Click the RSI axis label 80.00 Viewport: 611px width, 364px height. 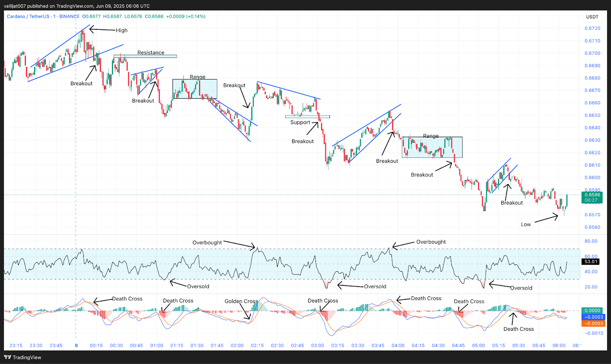[591, 241]
